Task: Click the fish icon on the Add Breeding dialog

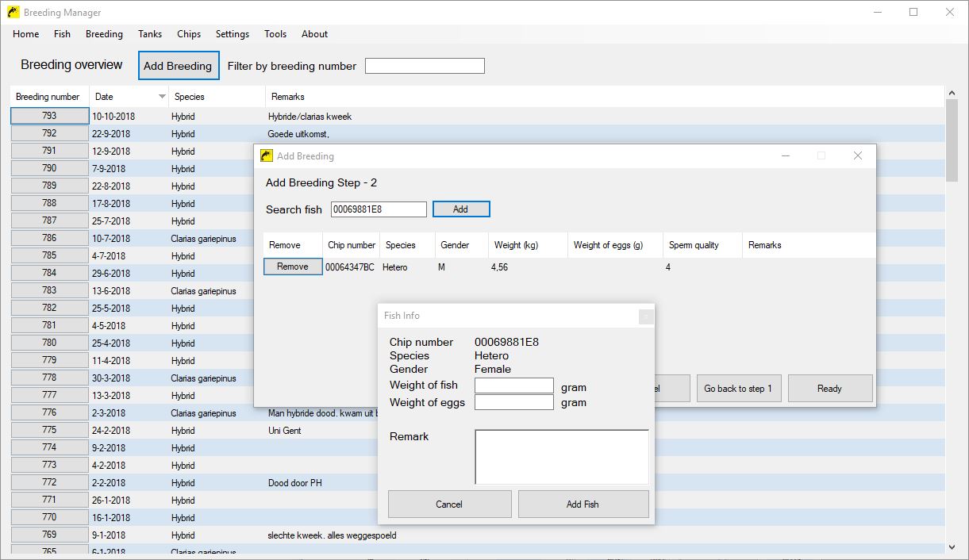Action: (x=268, y=155)
